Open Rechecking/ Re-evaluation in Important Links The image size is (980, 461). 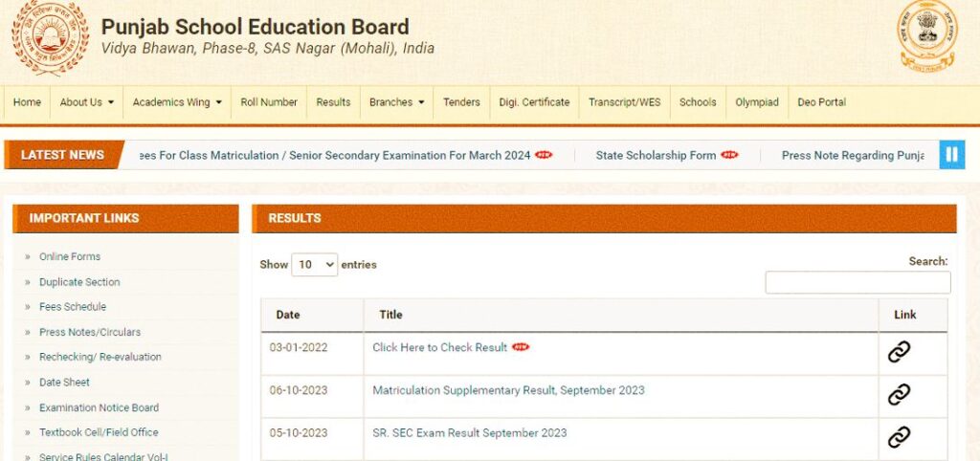(100, 357)
